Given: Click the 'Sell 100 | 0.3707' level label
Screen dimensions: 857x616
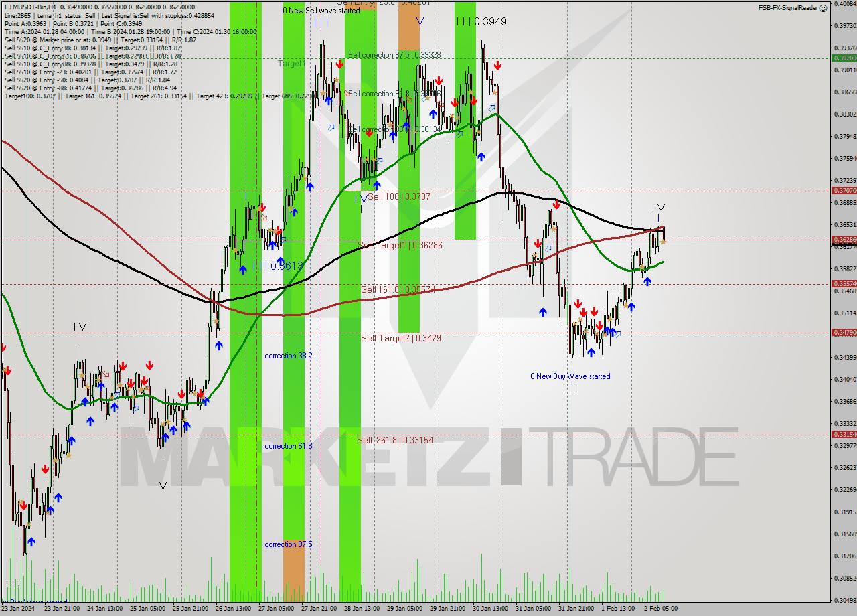Looking at the screenshot, I should [x=399, y=196].
